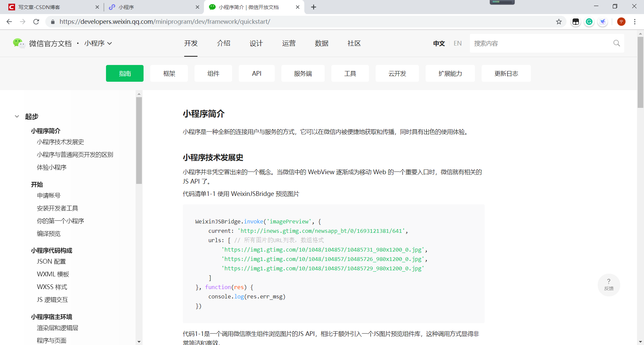The height and width of the screenshot is (345, 644).
Task: Click the page vertical scrollbar thumb
Action: [640, 72]
